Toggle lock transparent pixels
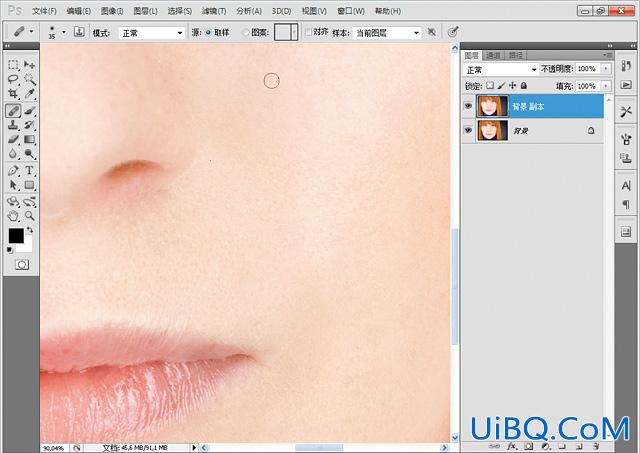The height and width of the screenshot is (453, 640). point(489,85)
